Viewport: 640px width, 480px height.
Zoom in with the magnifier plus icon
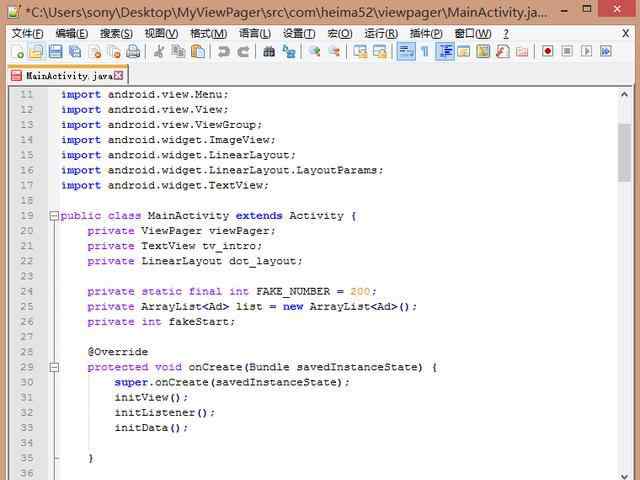pyautogui.click(x=314, y=51)
